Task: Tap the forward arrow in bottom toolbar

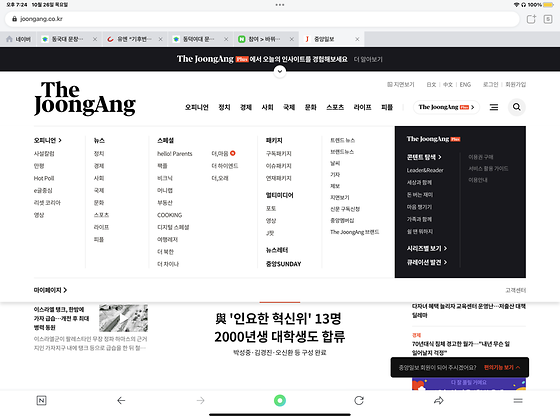Action: [201, 400]
